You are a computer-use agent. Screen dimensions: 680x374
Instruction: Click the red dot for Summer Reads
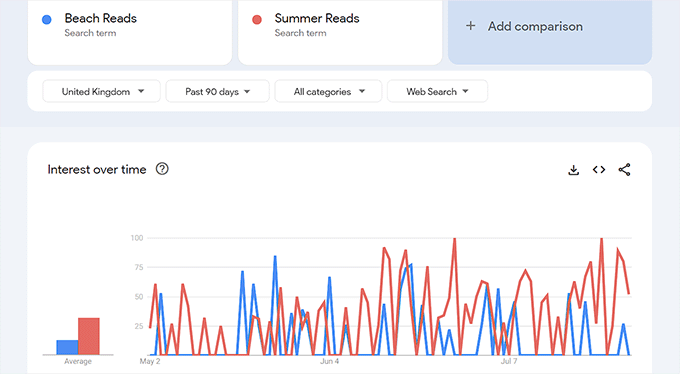click(x=257, y=20)
